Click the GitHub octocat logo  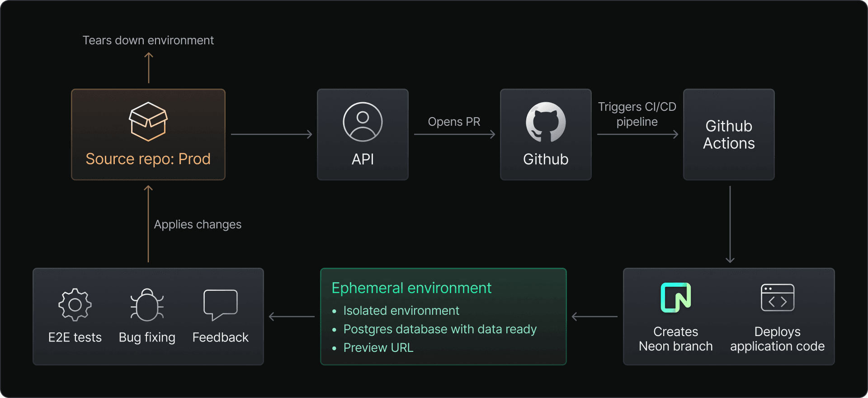pos(546,122)
